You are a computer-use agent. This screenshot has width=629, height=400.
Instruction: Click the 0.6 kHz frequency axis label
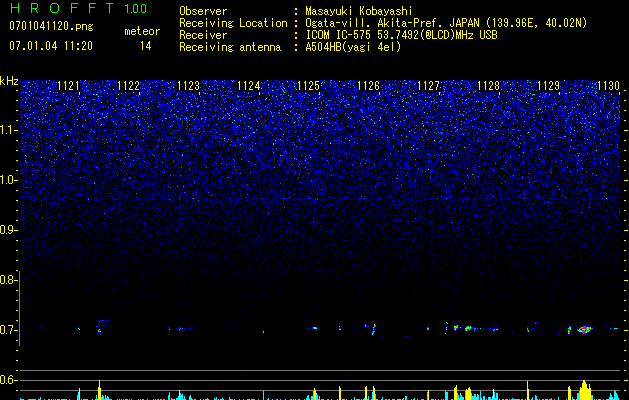coord(8,380)
